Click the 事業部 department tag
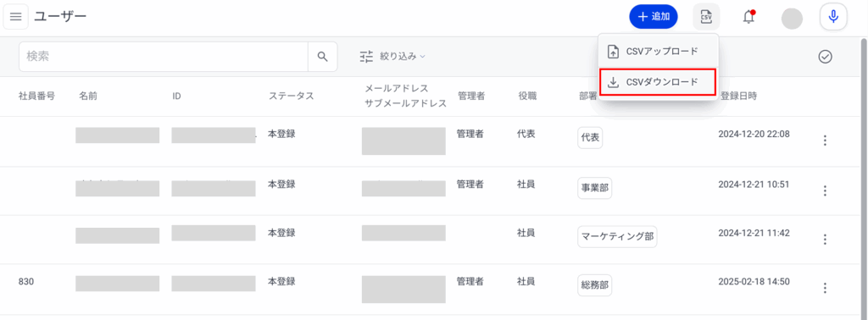Image resolution: width=868 pixels, height=320 pixels. 594,188
